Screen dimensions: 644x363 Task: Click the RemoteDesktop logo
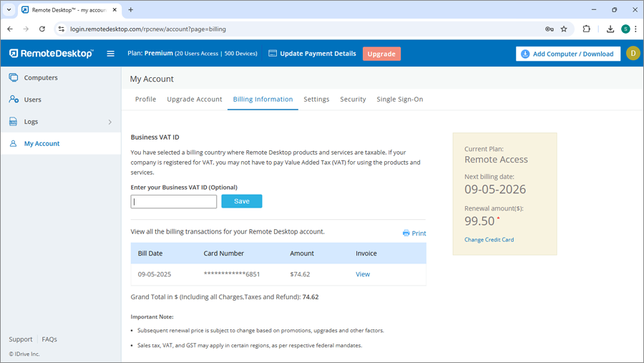coord(51,54)
